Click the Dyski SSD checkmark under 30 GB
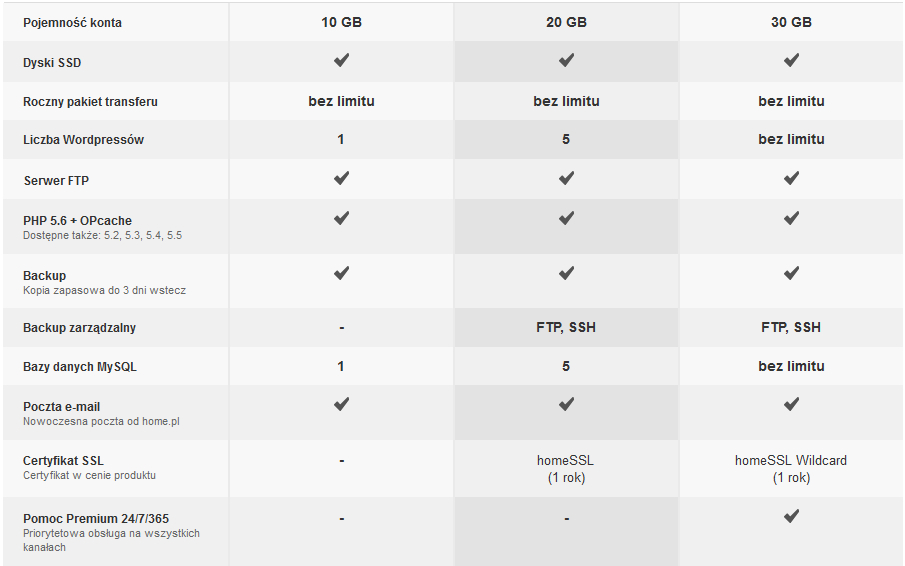905x566 pixels. pos(791,60)
